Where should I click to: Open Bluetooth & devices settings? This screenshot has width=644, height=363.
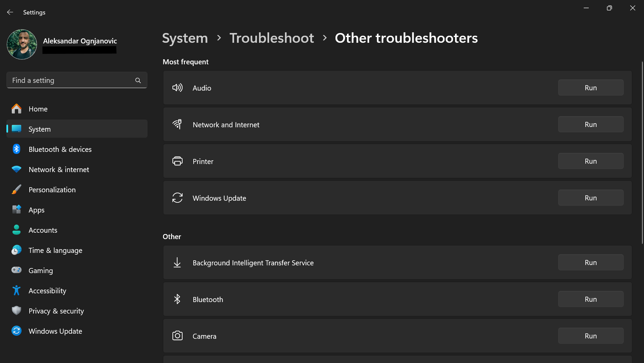click(x=77, y=149)
